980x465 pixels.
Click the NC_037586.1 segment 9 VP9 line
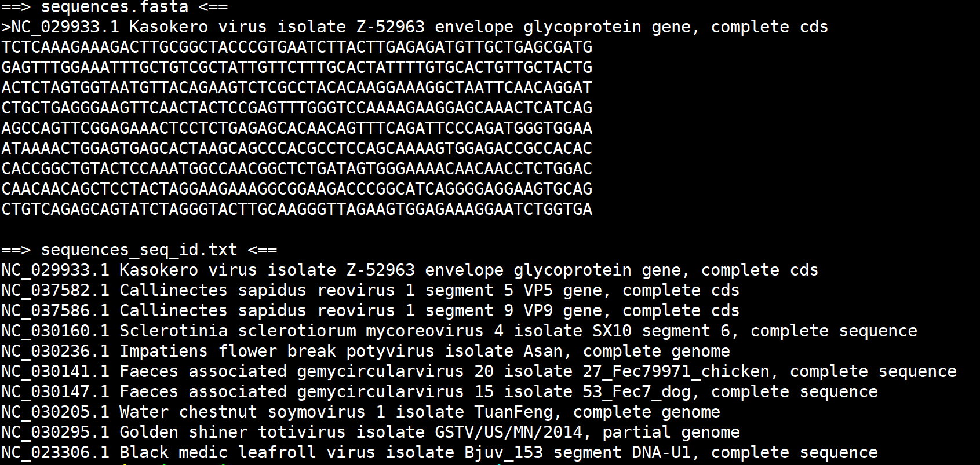click(x=370, y=311)
